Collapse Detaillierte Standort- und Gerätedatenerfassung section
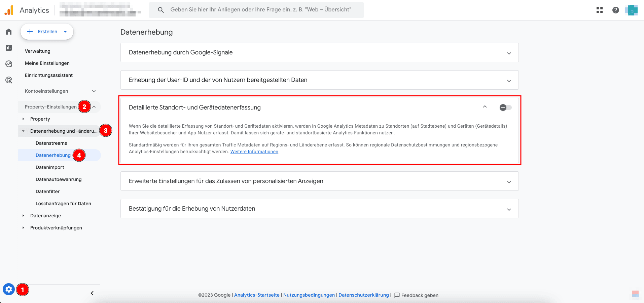 click(485, 107)
